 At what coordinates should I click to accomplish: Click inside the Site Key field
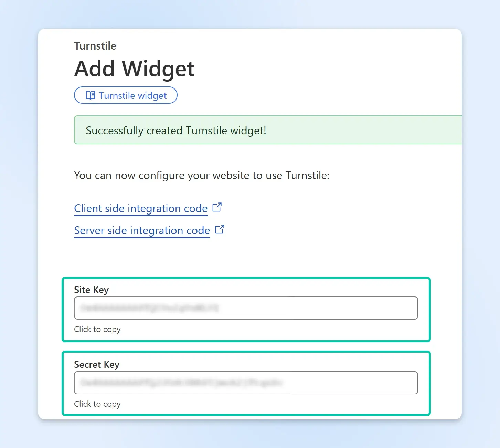pos(310,308)
